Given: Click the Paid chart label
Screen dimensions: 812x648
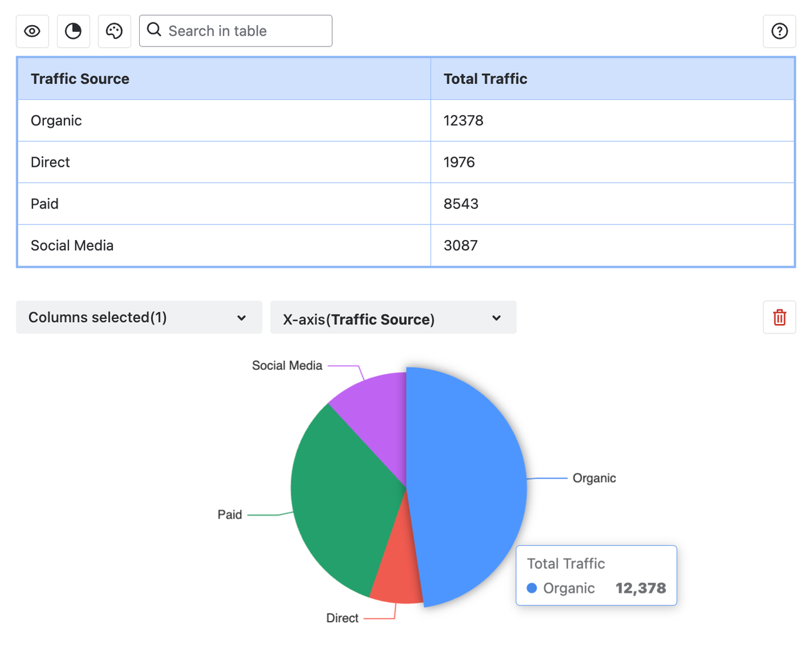Looking at the screenshot, I should [x=229, y=515].
